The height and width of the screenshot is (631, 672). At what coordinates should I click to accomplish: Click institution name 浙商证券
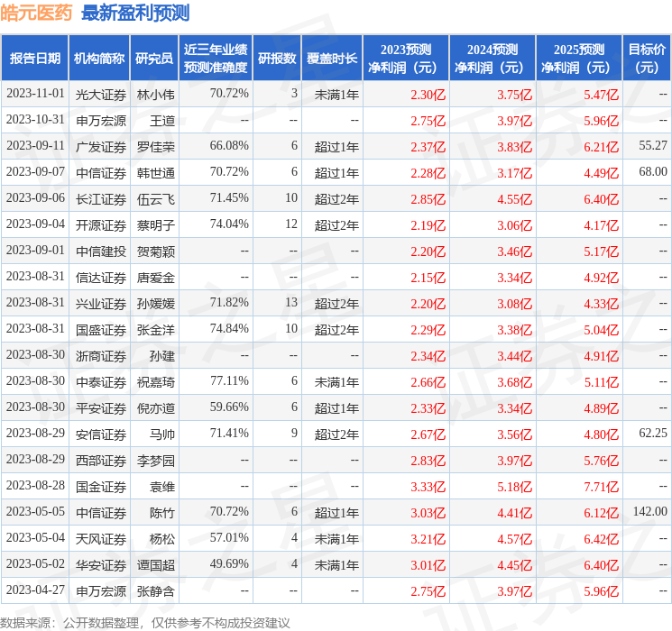pos(101,356)
